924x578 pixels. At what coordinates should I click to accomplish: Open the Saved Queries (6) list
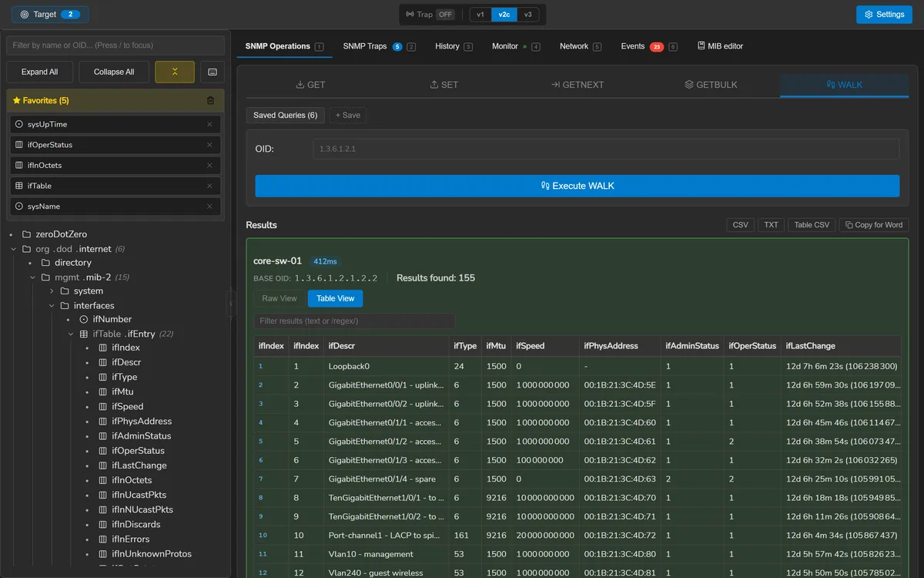tap(285, 115)
